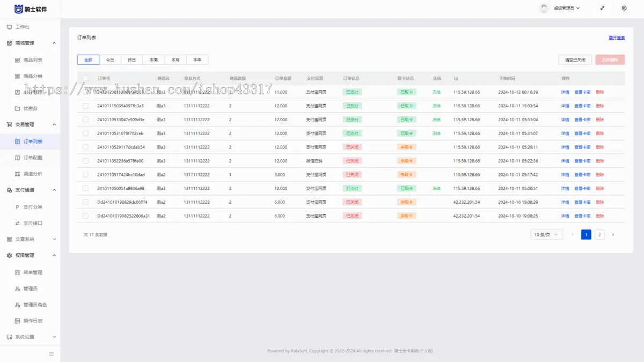Toggle the select-all checkbox in table header
Screen dimensions: 644x362
point(85,78)
